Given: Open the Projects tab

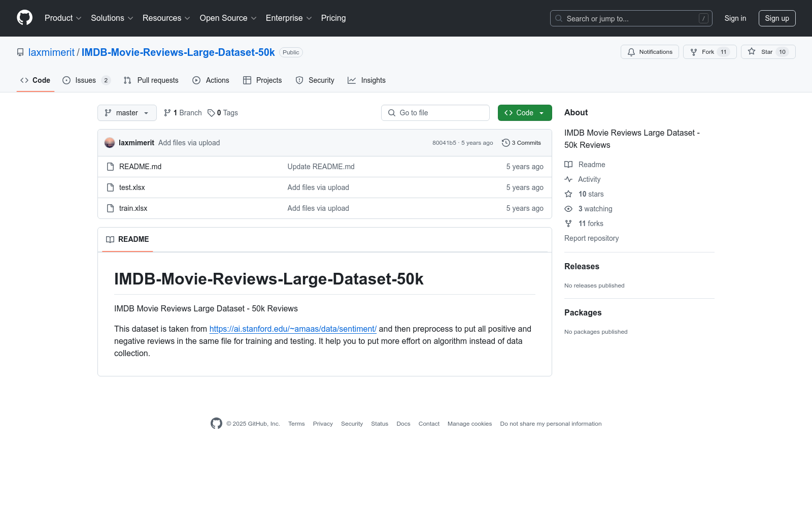Looking at the screenshot, I should point(262,80).
